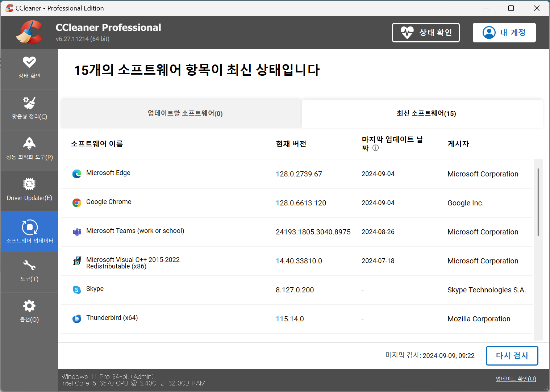Click the Microsoft Edge icon in list
Screen dimensions: 550x392
tap(77, 174)
